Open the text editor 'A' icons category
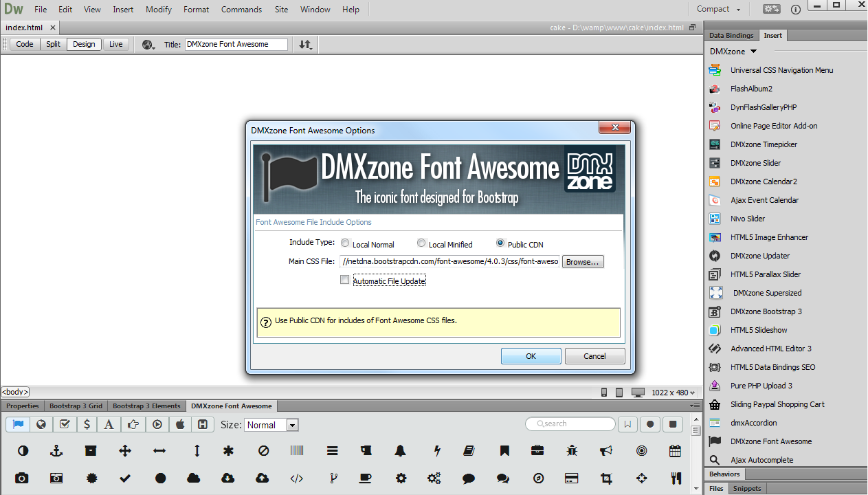The width and height of the screenshot is (868, 495). click(x=109, y=424)
